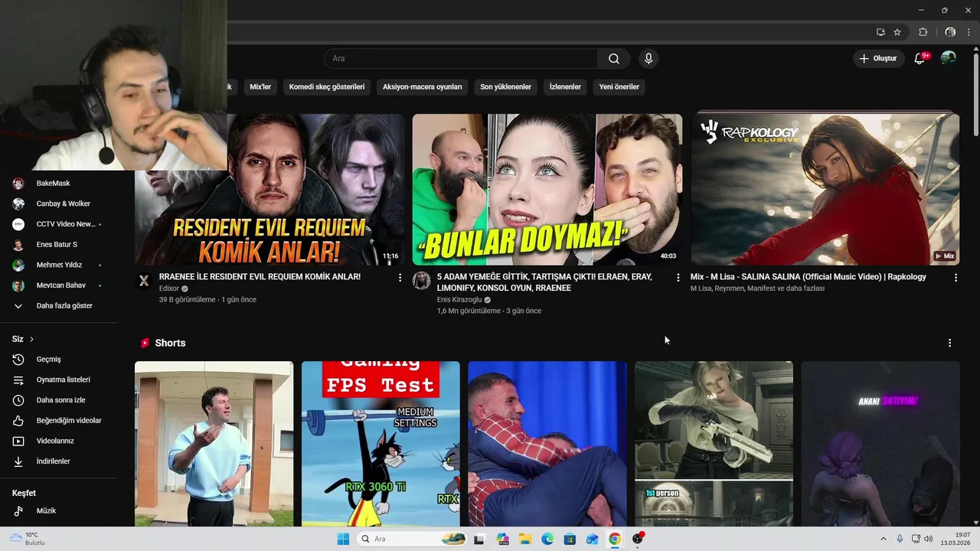The image size is (980, 551).
Task: Open Microsoft Store from taskbar
Action: point(570,539)
